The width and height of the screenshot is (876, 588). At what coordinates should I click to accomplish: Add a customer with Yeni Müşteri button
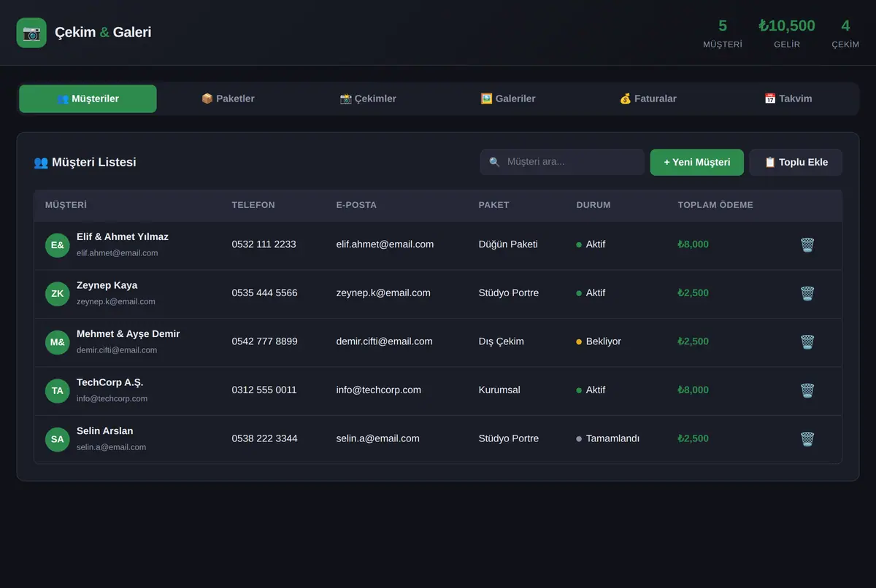[697, 162]
